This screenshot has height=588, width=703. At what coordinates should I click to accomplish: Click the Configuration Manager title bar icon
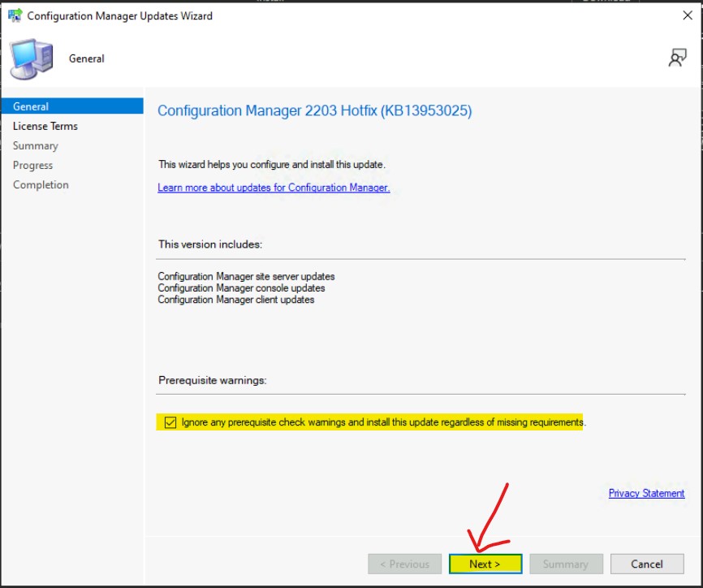tap(15, 15)
